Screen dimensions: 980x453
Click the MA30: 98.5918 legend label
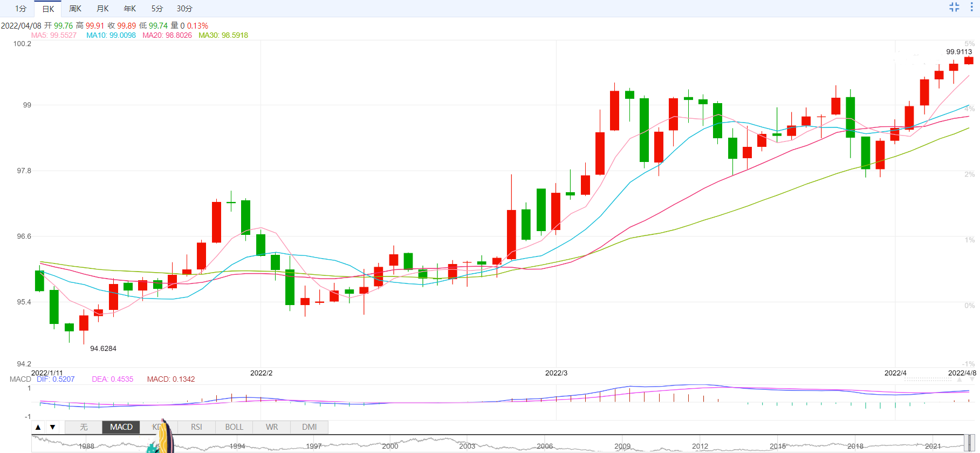click(223, 35)
